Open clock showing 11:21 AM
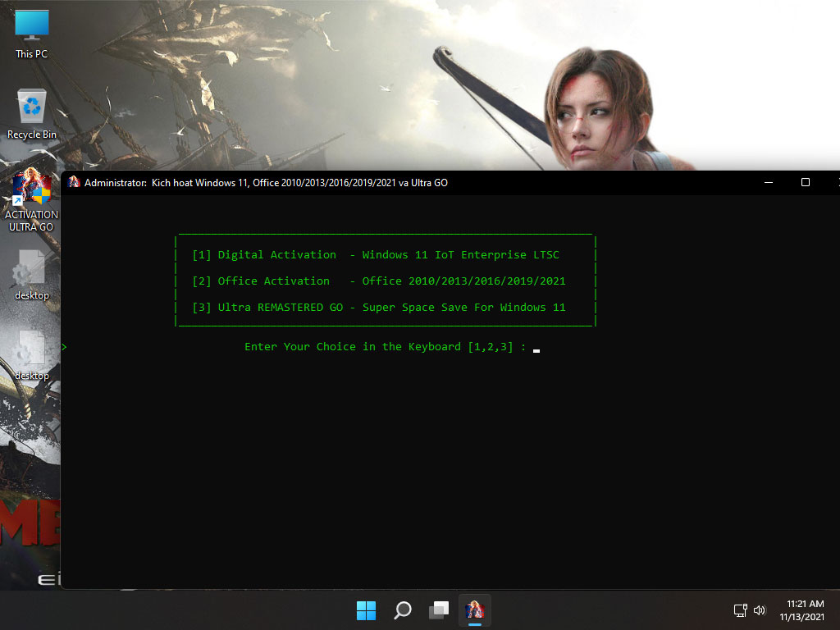Viewport: 840px width, 630px height. [x=802, y=610]
